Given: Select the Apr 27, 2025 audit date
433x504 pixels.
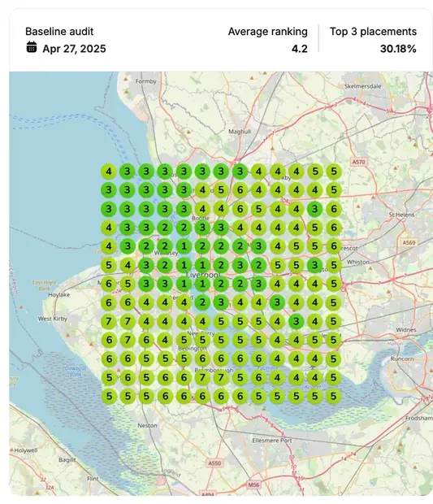Looking at the screenshot, I should point(74,49).
